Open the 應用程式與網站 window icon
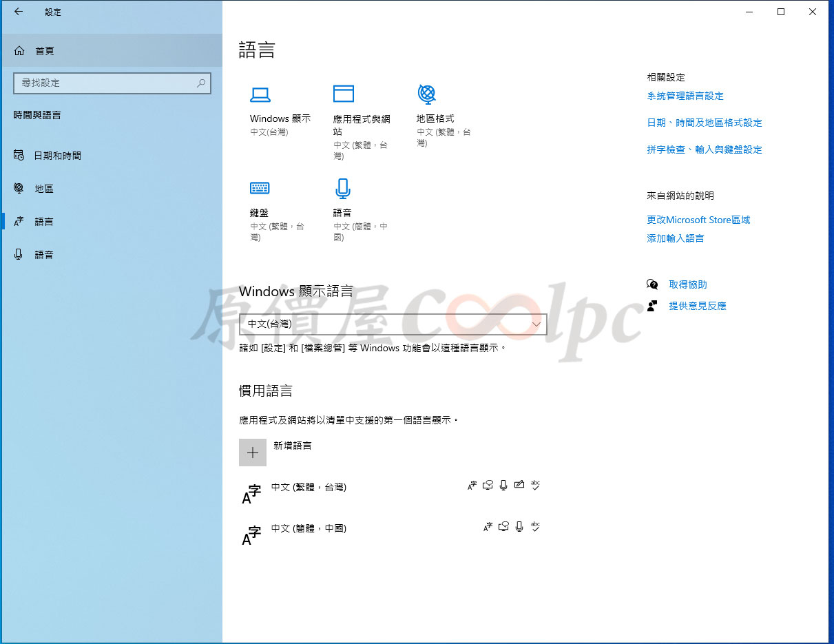This screenshot has height=644, width=834. click(x=343, y=94)
